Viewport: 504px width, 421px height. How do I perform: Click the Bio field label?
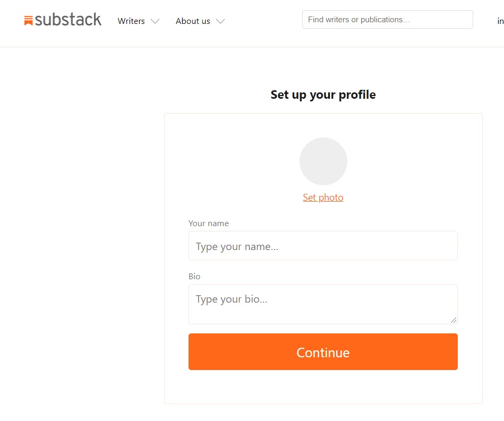pyautogui.click(x=194, y=277)
